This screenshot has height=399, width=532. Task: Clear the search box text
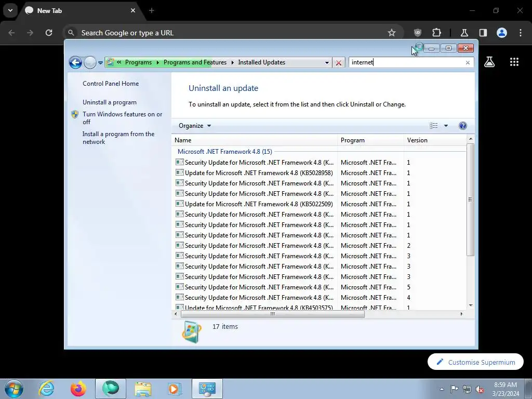tap(468, 63)
